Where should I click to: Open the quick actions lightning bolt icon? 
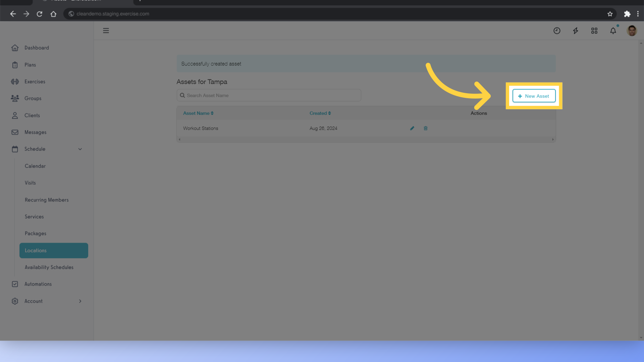pos(576,31)
